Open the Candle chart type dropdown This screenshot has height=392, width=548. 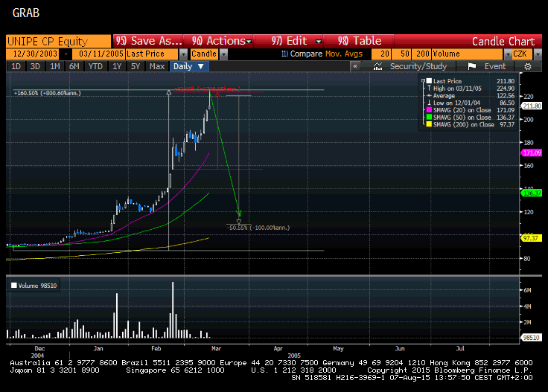click(223, 54)
